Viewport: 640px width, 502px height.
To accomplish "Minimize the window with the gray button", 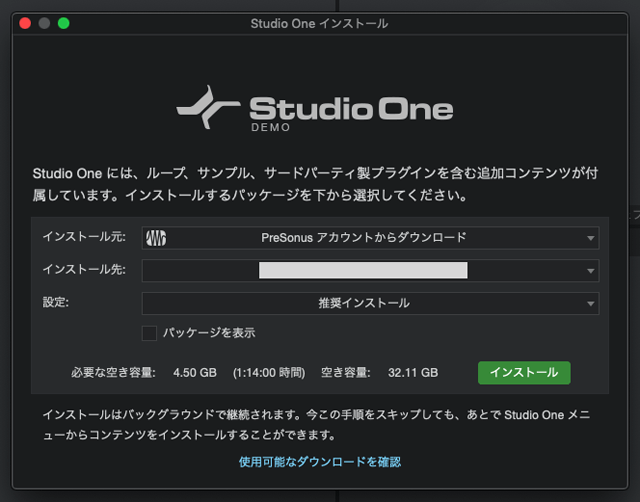I will click(44, 23).
